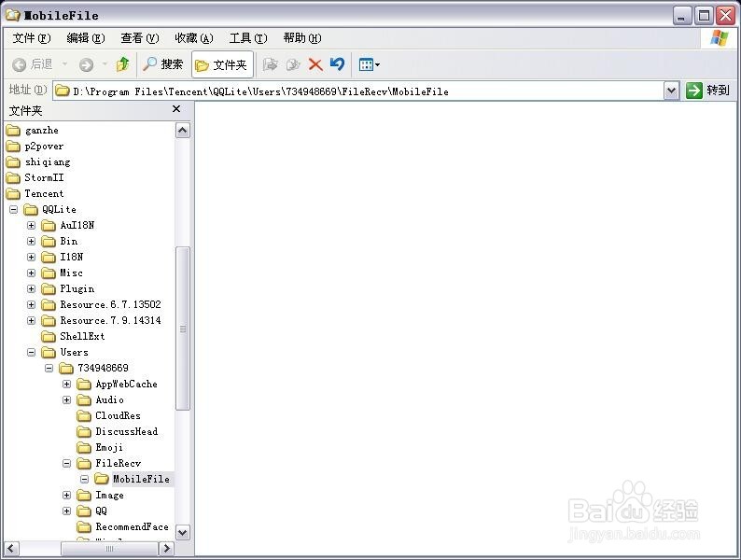Open the address bar dropdown arrow
The height and width of the screenshot is (560, 741).
click(x=671, y=91)
